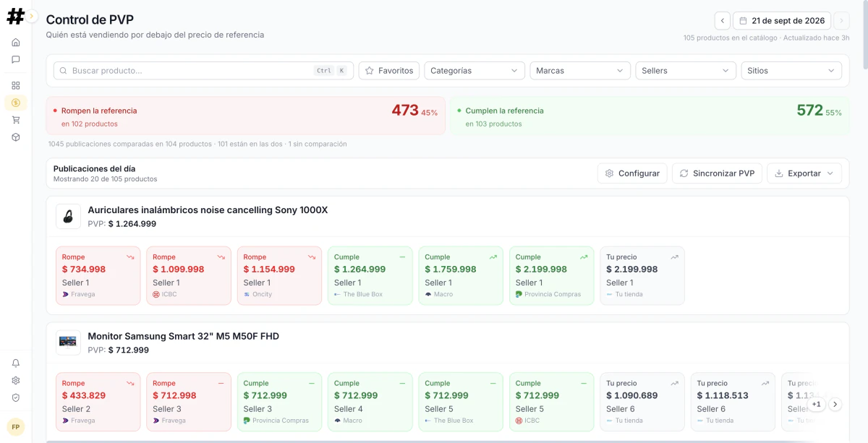Go to previous day arrow
868x443 pixels.
[722, 20]
